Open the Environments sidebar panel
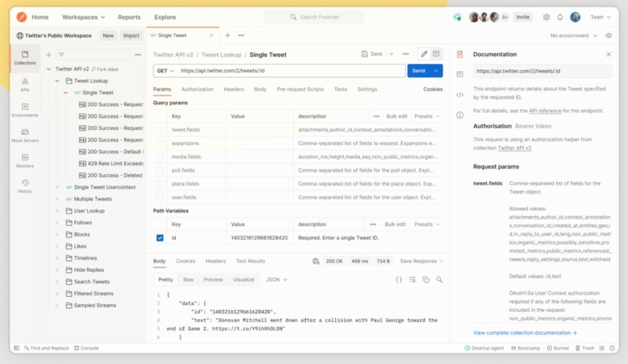The image size is (628, 364). 25,110
